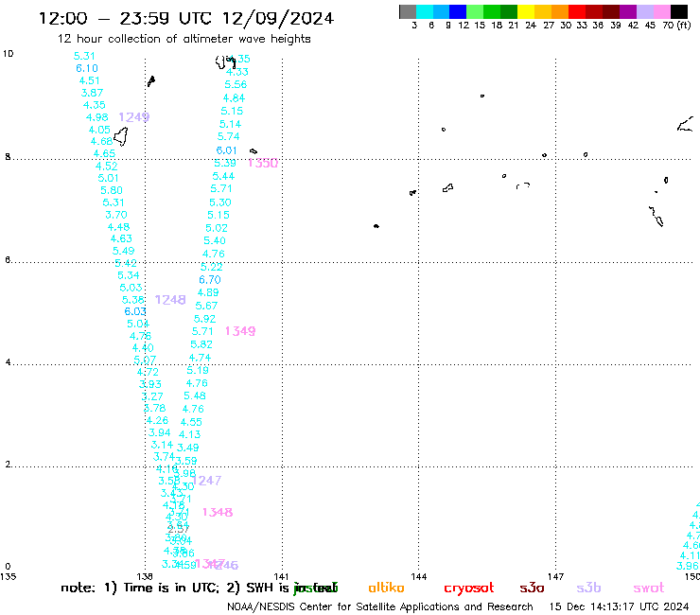Image resolution: width=700 pixels, height=615 pixels.
Task: Click the wave height value '5.48'
Action: tap(195, 396)
